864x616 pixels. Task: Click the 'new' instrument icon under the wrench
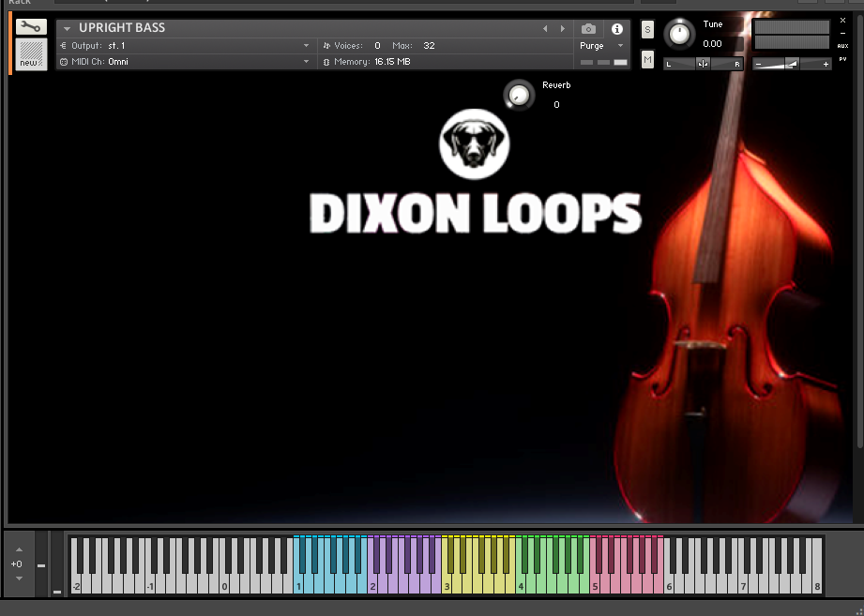click(31, 54)
